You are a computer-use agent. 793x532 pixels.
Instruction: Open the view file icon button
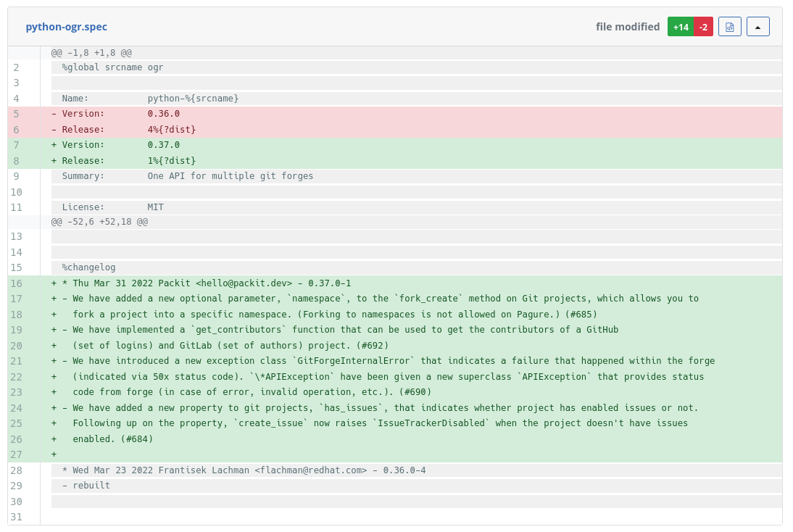730,27
